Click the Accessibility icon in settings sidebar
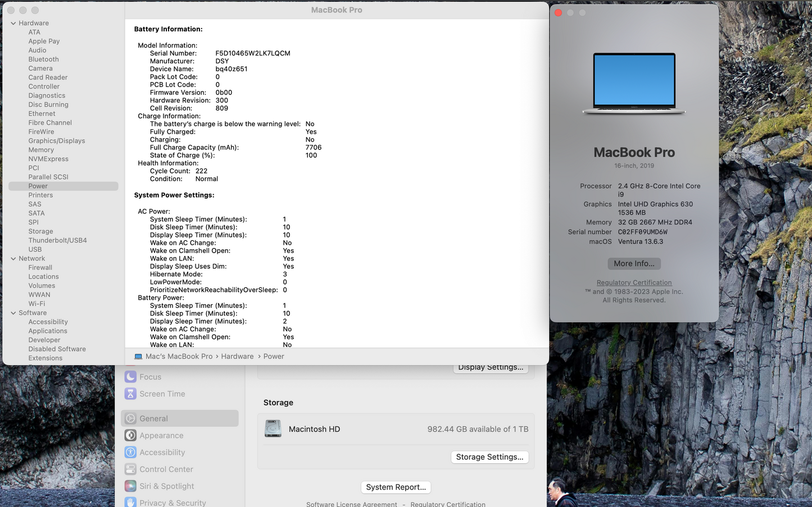The image size is (812, 507). pos(130,452)
